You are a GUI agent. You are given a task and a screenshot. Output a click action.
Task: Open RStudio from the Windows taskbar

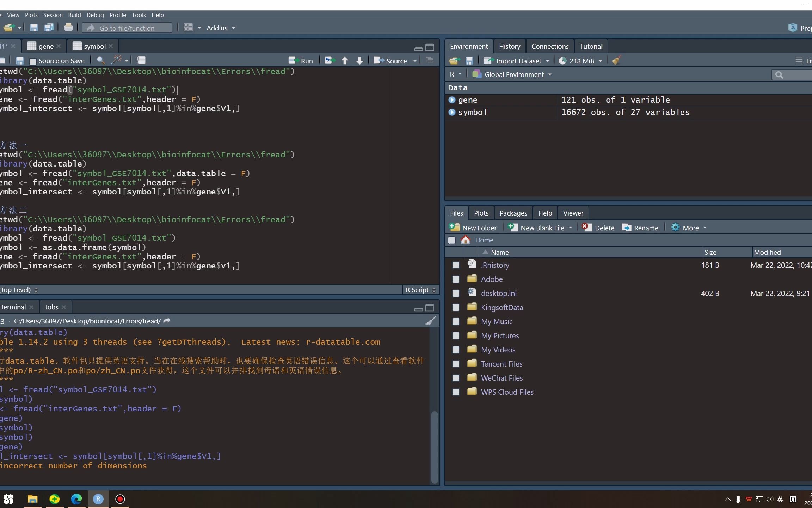point(98,499)
